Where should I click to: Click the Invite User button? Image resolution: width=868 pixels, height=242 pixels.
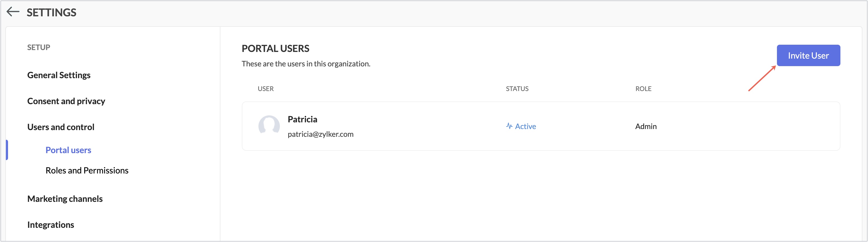coord(808,55)
